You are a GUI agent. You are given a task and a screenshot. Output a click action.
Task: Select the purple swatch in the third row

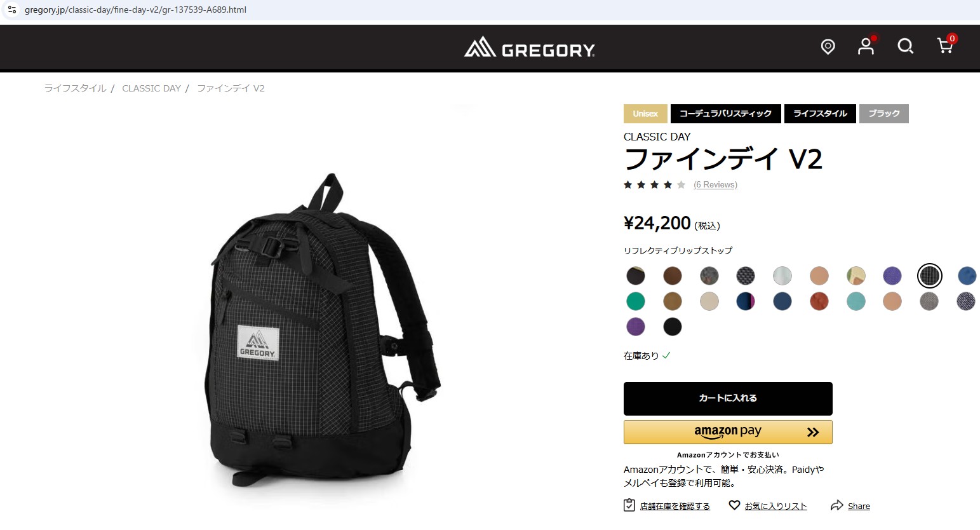click(635, 327)
